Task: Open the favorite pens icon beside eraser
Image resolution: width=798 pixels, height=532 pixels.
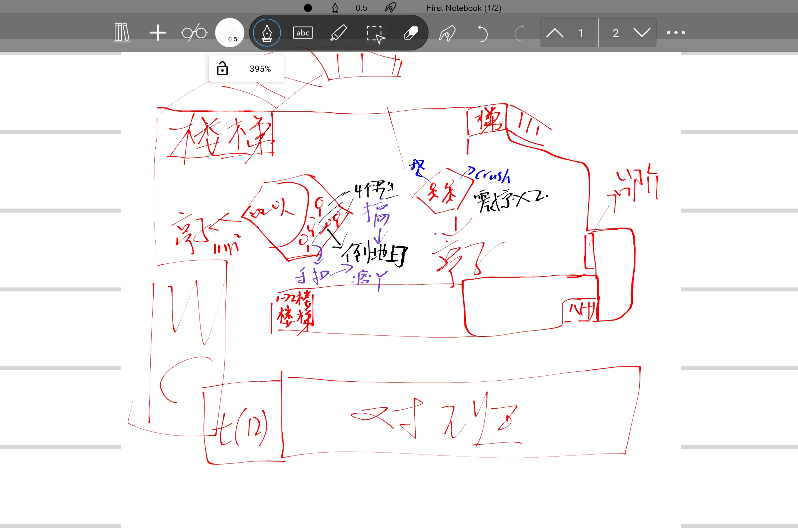Action: coord(447,33)
